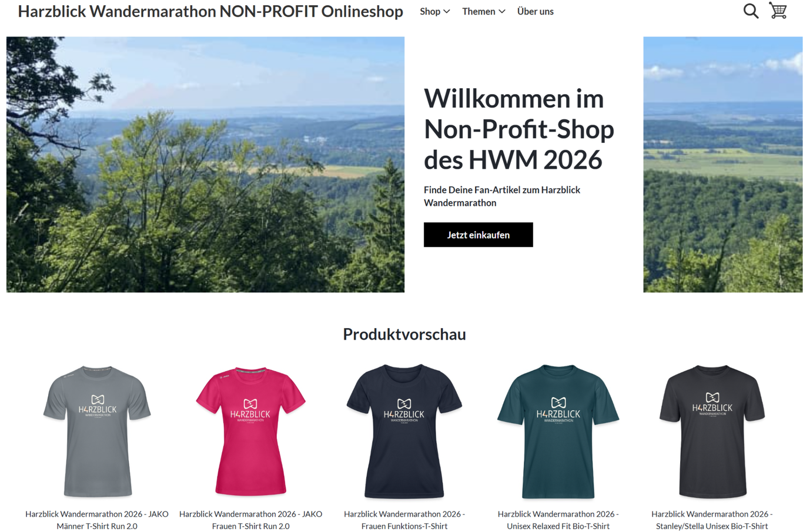The width and height of the screenshot is (803, 532).
Task: Open JAKO Frauen T-Shirt Run 2.0 link
Action: tap(250, 520)
